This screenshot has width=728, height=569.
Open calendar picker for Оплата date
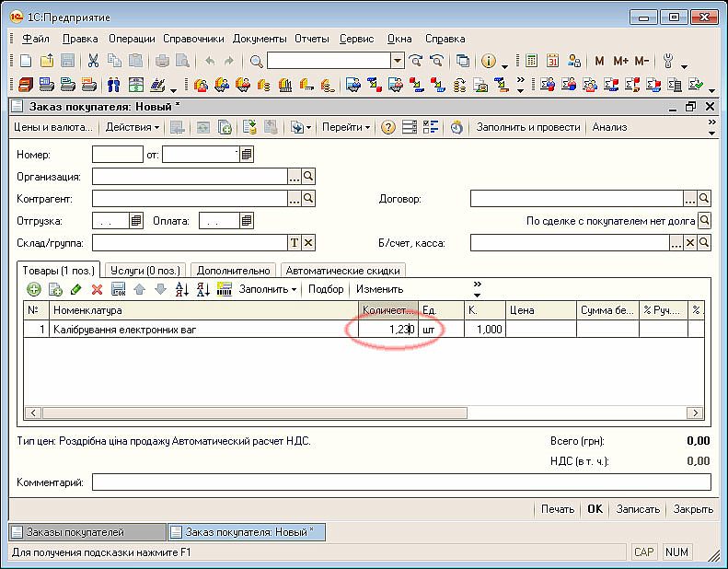pos(247,220)
